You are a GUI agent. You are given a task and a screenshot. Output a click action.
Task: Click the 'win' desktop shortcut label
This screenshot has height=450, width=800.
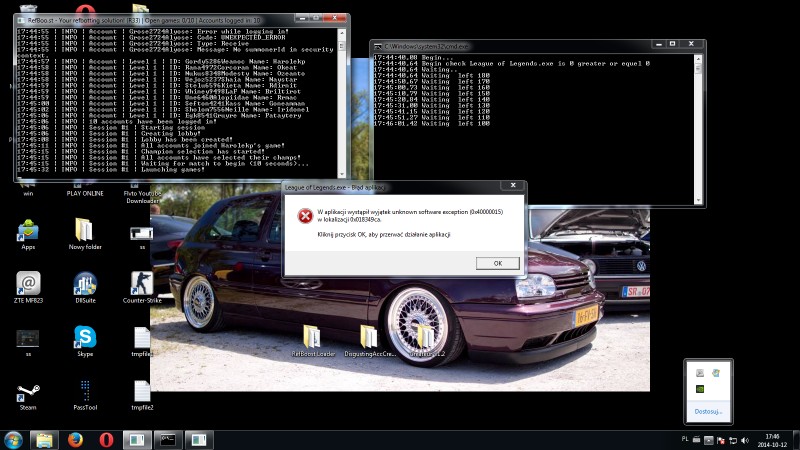[x=28, y=193]
